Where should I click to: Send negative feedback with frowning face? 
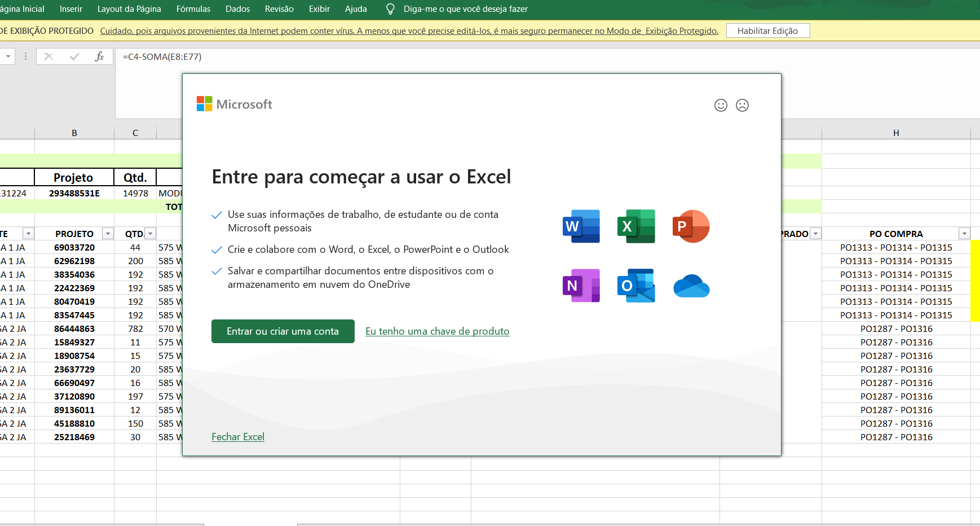(742, 106)
